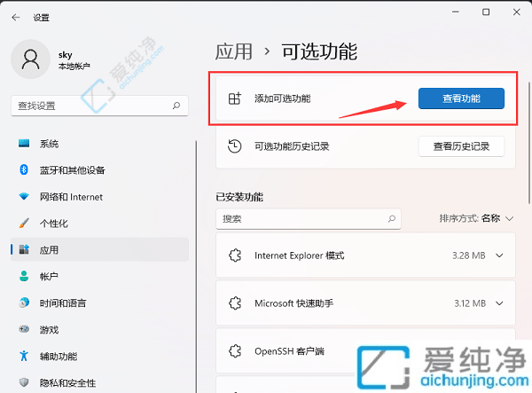Click the 可选功能 page title
The image size is (532, 393).
319,51
